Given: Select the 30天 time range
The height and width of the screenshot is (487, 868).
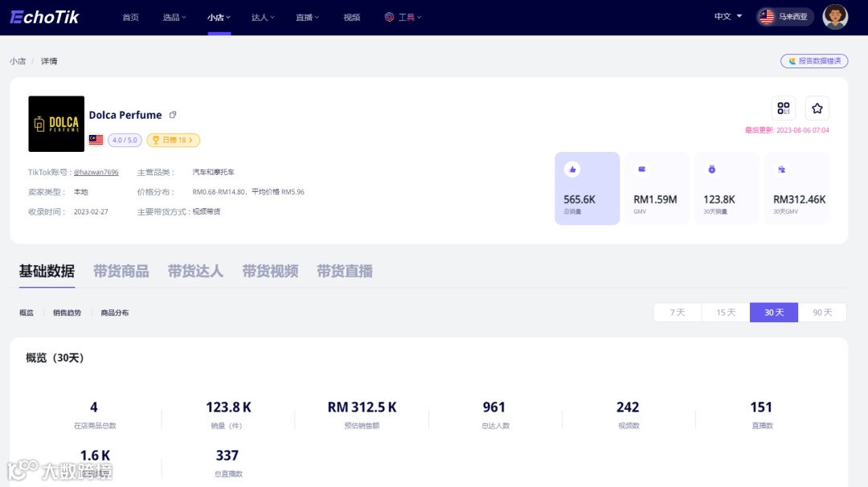Looking at the screenshot, I should tap(774, 313).
